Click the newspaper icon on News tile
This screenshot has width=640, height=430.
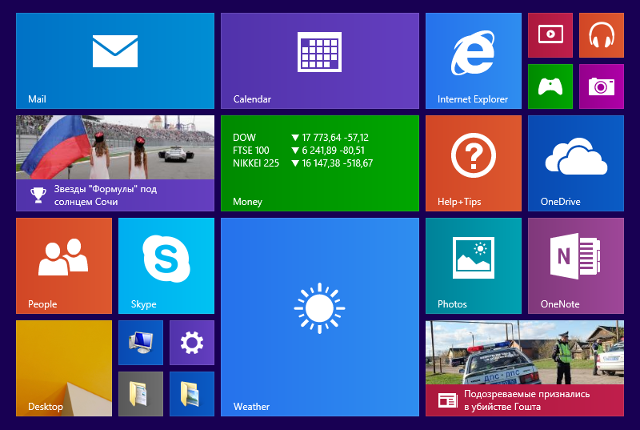pos(448,400)
